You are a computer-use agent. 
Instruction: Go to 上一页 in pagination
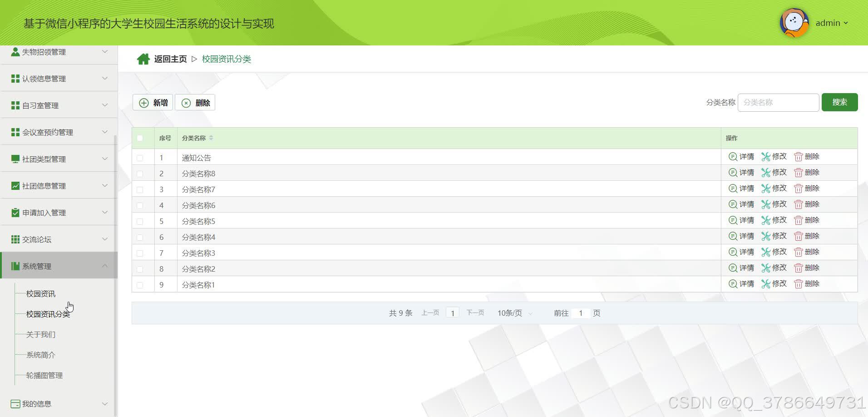[430, 313]
